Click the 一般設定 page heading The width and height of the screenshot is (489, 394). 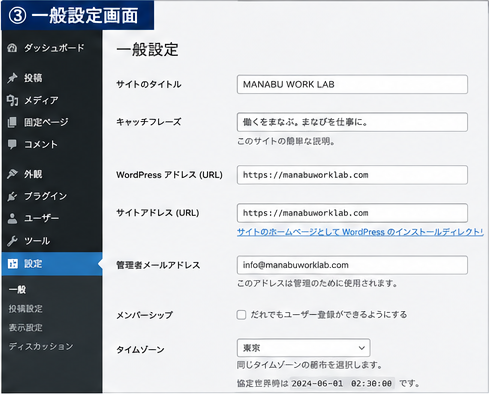click(x=147, y=50)
